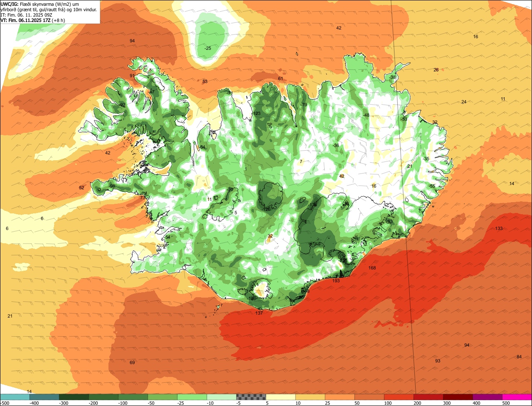Click the '-55' value in the Eastfjords
Viewport: 532px width, 406px height.
[432, 186]
